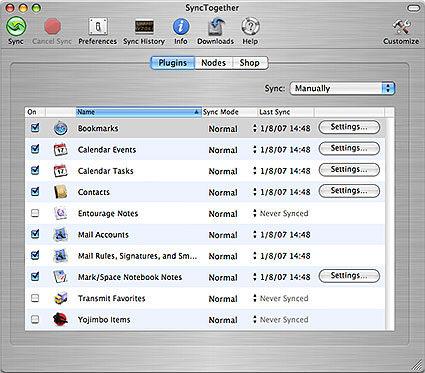Start syncing with the green Sync icon

point(16,26)
